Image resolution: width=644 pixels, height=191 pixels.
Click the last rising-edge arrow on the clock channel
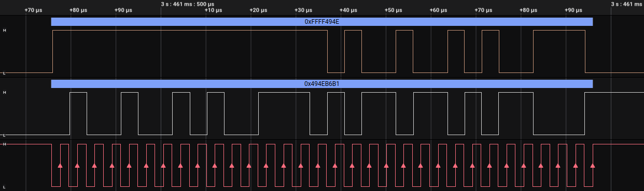592,166
